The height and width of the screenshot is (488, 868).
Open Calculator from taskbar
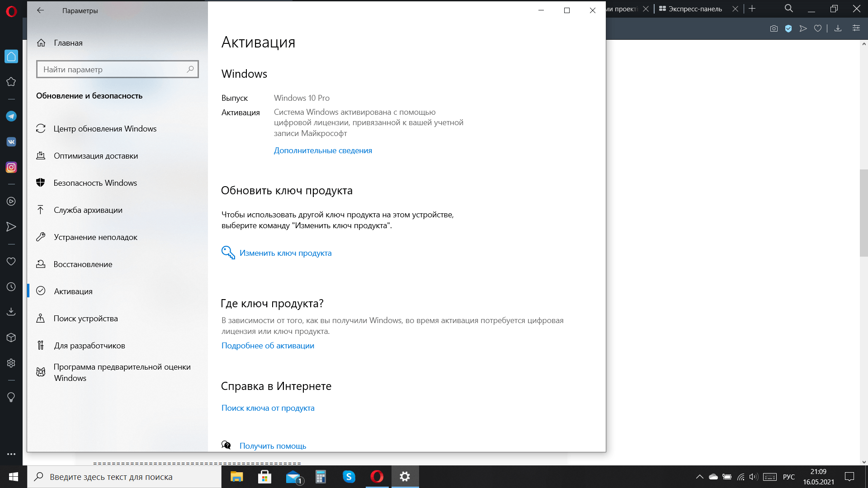321,477
